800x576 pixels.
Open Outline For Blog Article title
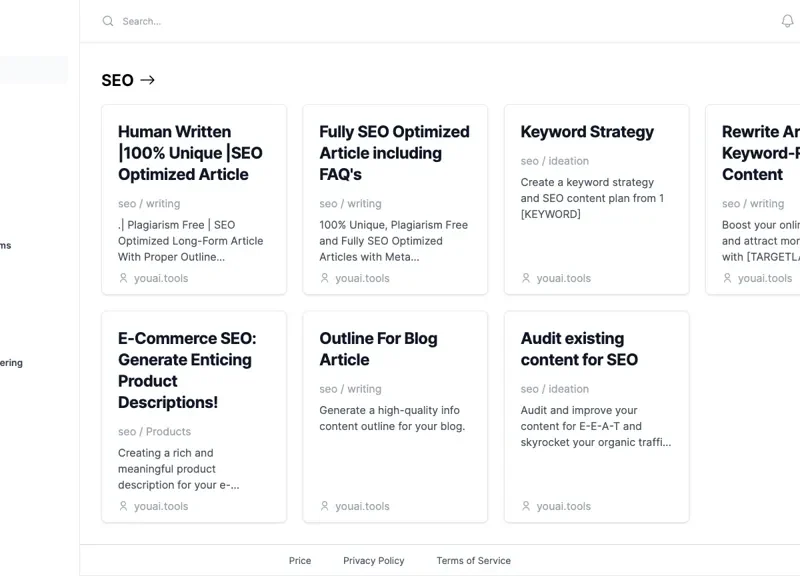(x=378, y=349)
